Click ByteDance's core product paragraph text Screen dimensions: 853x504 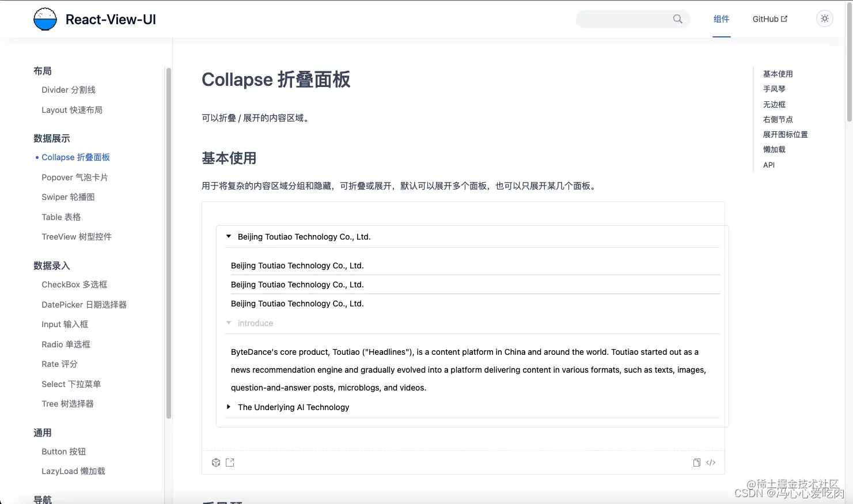click(468, 370)
